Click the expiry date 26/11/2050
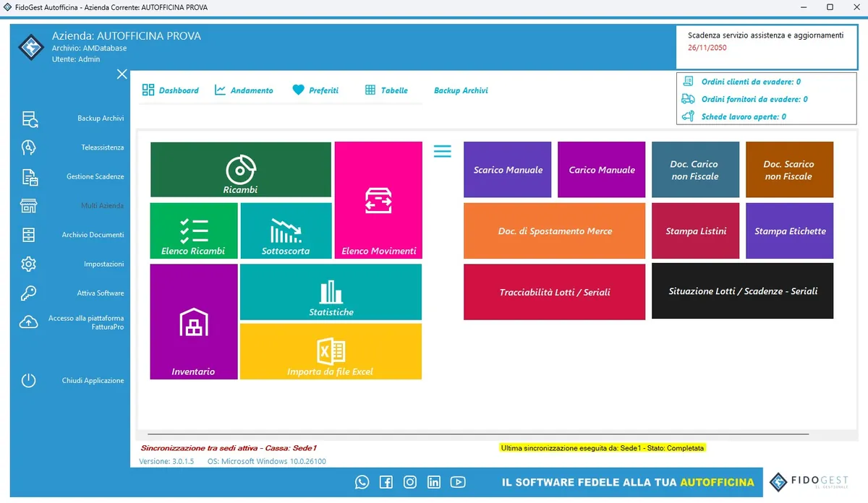Image resolution: width=868 pixels, height=503 pixels. [707, 48]
